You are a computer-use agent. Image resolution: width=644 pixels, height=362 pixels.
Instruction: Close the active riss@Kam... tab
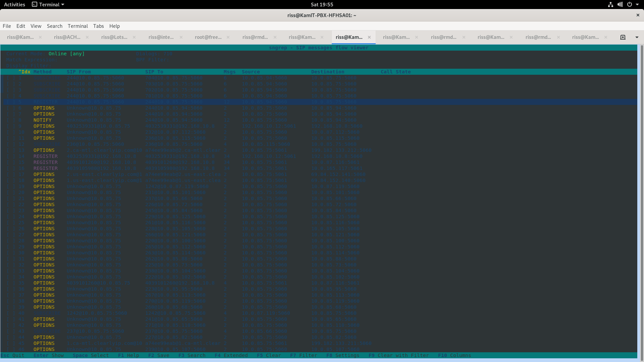click(369, 37)
